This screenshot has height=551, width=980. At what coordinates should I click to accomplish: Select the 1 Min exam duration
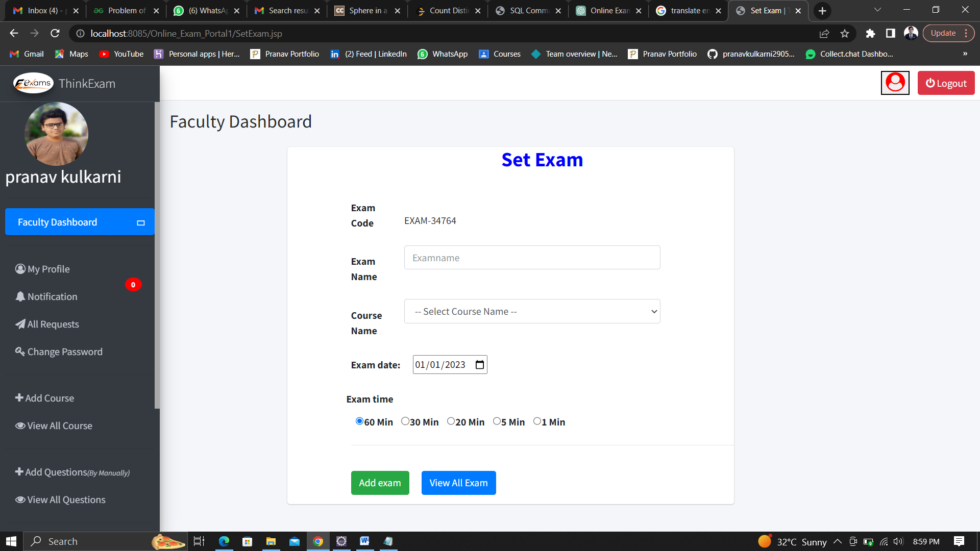pyautogui.click(x=537, y=421)
